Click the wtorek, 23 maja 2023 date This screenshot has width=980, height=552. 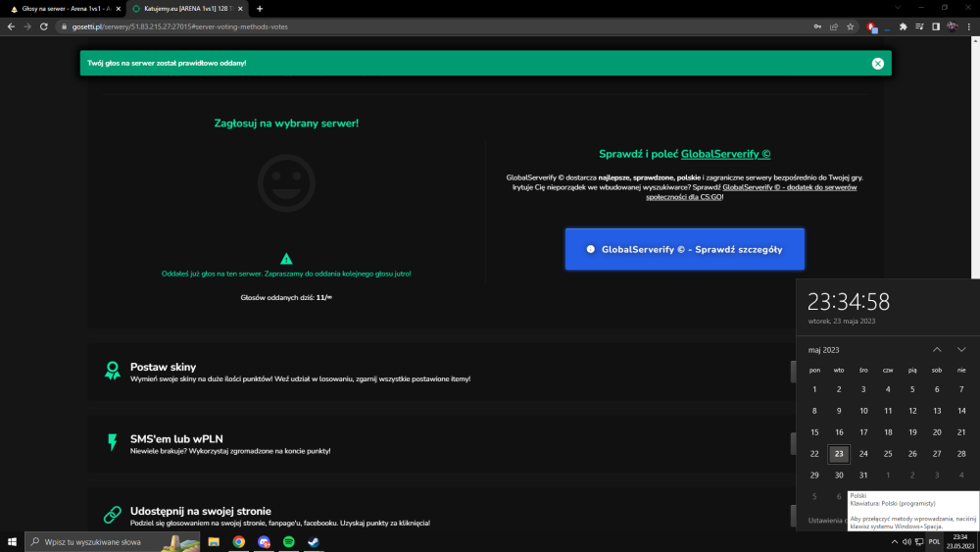pyautogui.click(x=841, y=322)
